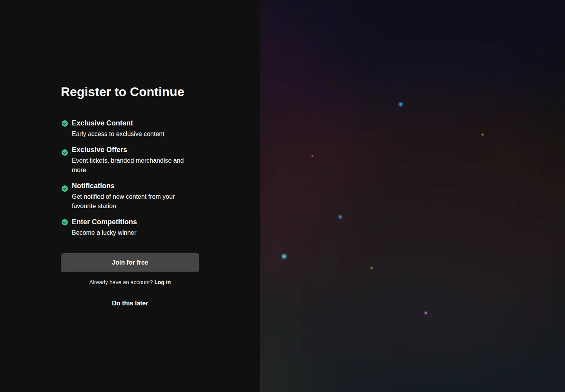The image size is (565, 392).
Task: Click the Join for free button
Action: pyautogui.click(x=130, y=263)
